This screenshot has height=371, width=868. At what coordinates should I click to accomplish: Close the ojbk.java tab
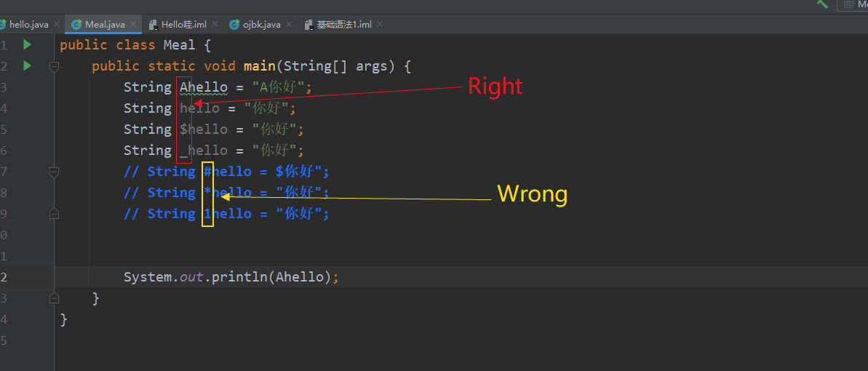click(288, 24)
